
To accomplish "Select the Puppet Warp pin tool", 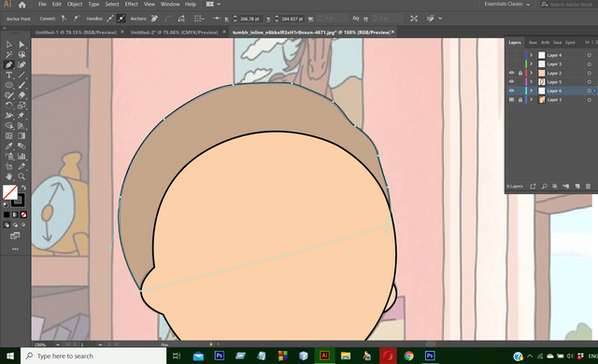I will pyautogui.click(x=21, y=116).
